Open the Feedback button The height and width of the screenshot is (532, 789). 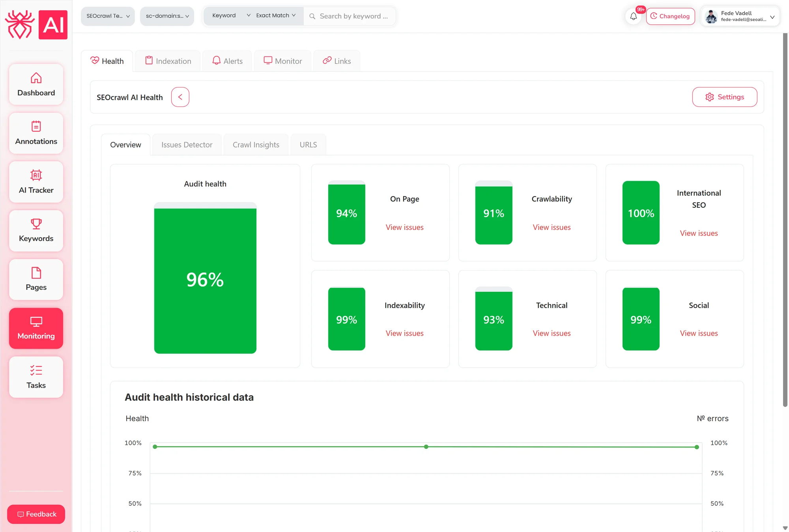click(x=36, y=514)
